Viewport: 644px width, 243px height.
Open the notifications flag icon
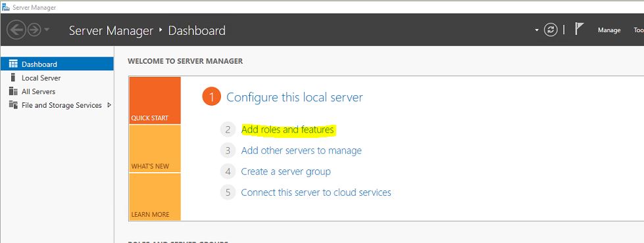tap(579, 29)
